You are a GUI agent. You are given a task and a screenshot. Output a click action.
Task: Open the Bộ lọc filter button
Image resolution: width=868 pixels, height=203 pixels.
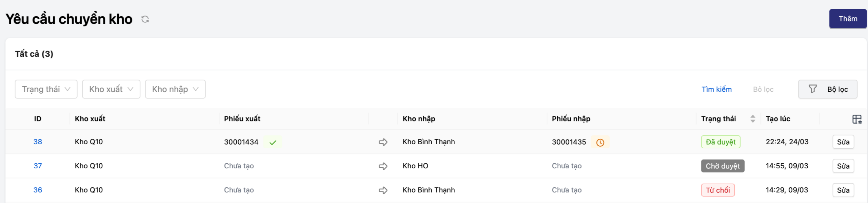point(828,89)
